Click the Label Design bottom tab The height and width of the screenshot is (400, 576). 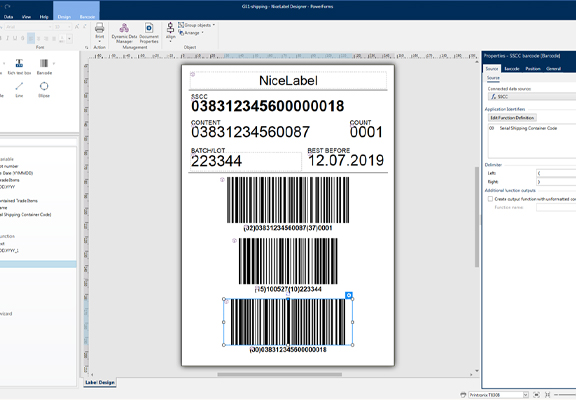(100, 382)
